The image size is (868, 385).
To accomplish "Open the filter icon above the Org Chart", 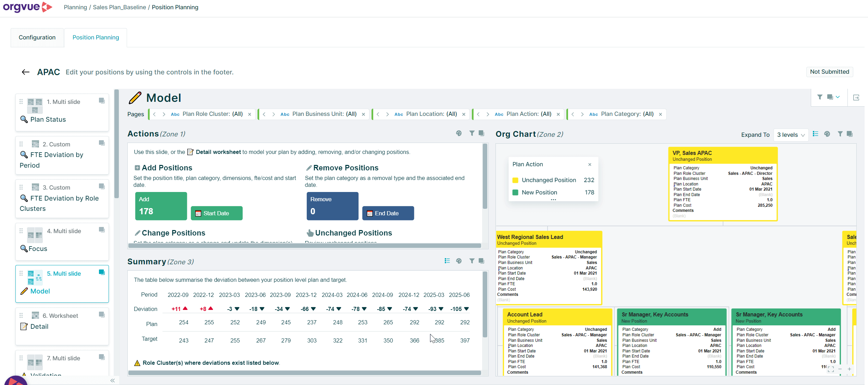I will coord(840,134).
